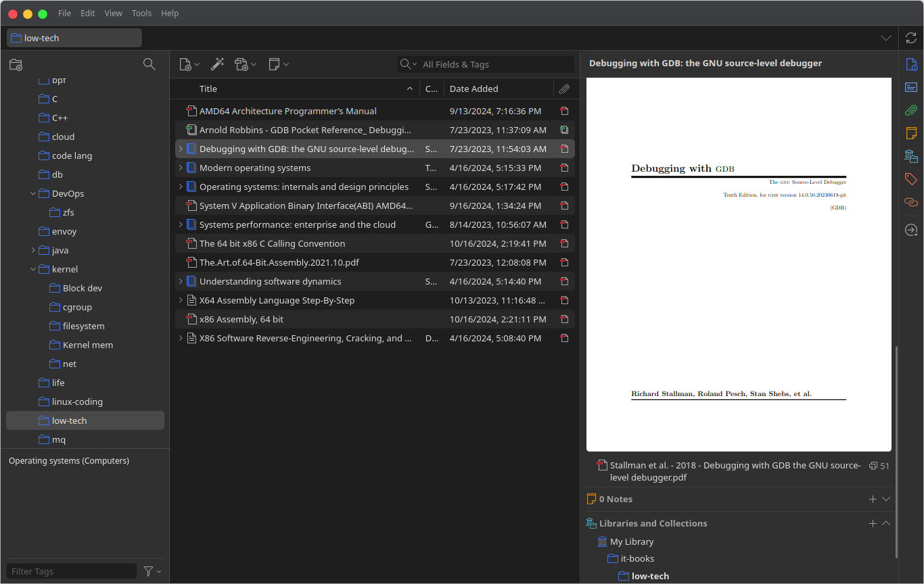Jump to Tags section in side pane
924x584 pixels.
(x=911, y=179)
